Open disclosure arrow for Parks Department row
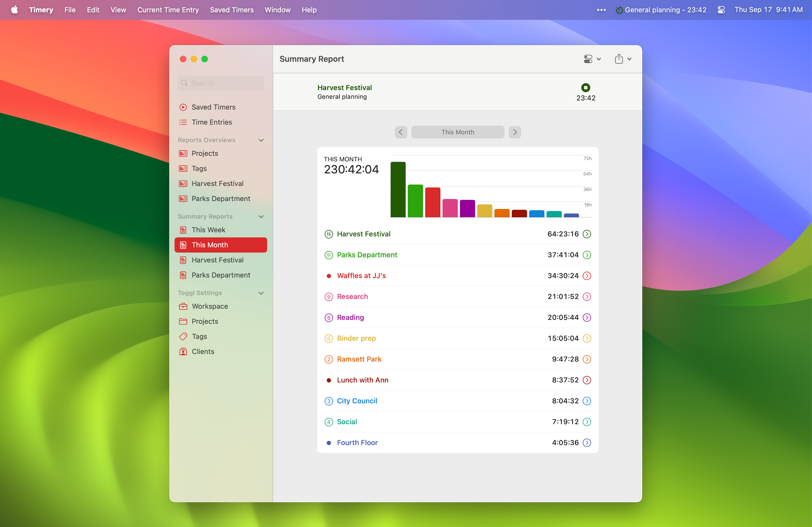The image size is (812, 527). pyautogui.click(x=587, y=255)
